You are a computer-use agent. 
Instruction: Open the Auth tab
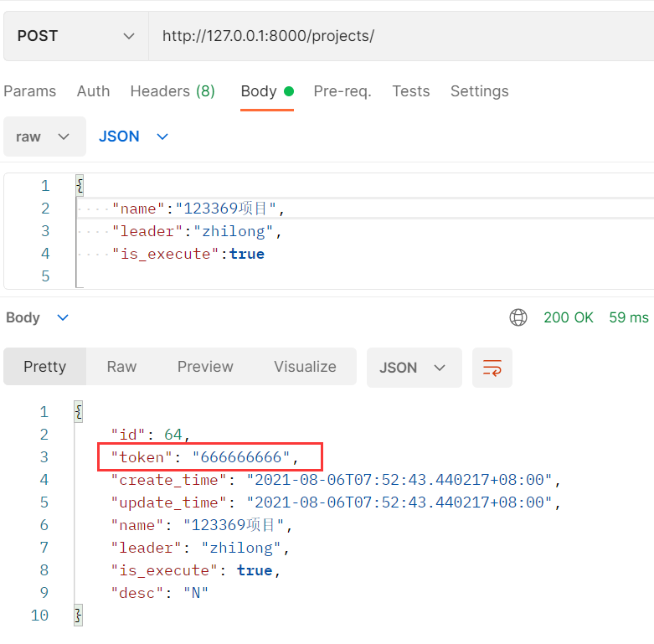[x=94, y=91]
